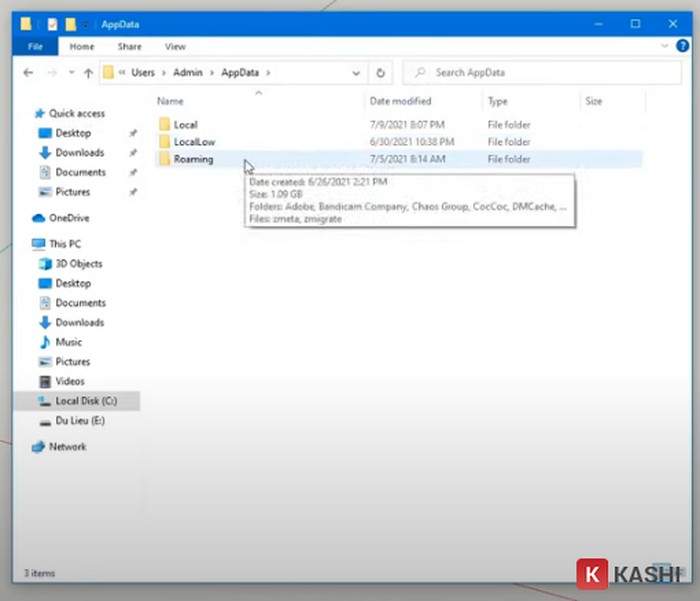The width and height of the screenshot is (700, 601).
Task: Go up one folder level
Action: tap(88, 73)
